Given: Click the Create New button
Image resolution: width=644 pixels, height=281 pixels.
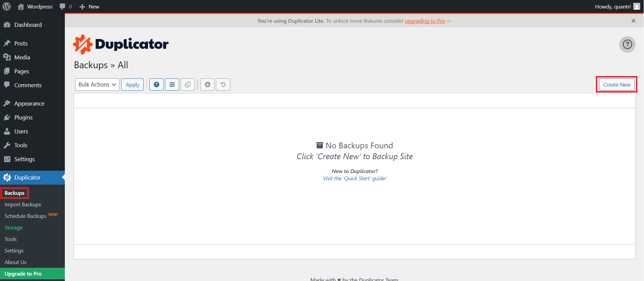Looking at the screenshot, I should (617, 85).
